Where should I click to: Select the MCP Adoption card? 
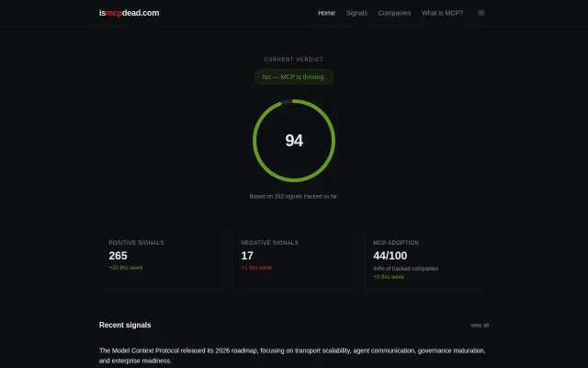point(425,259)
